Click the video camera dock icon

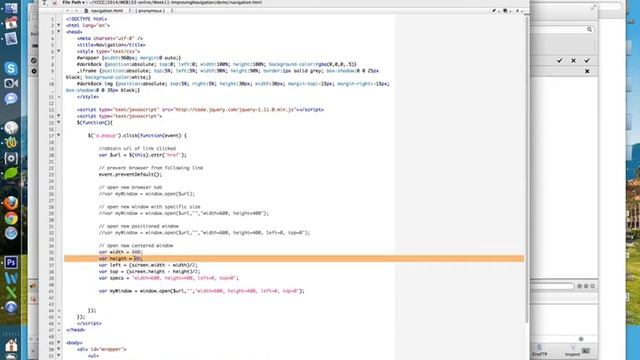(x=11, y=83)
